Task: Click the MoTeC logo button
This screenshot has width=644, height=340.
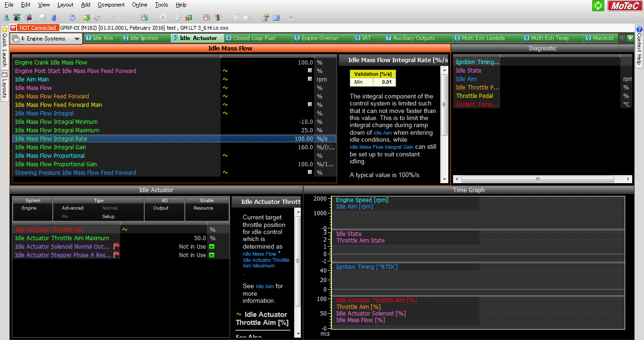Action: (624, 6)
